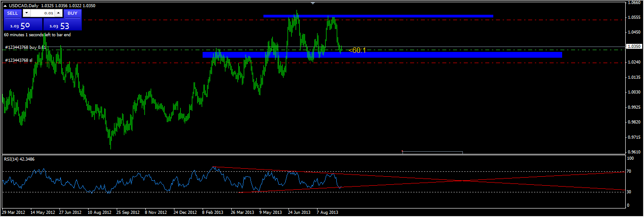Click the '26 Mar 2013' date label
The image size is (644, 217).
242,212
